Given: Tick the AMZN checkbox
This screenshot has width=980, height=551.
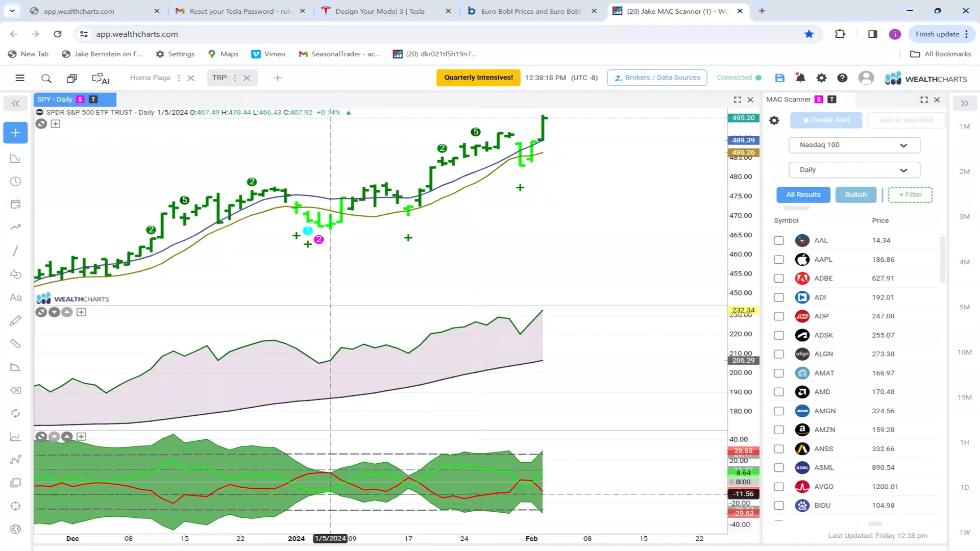Looking at the screenshot, I should [778, 430].
